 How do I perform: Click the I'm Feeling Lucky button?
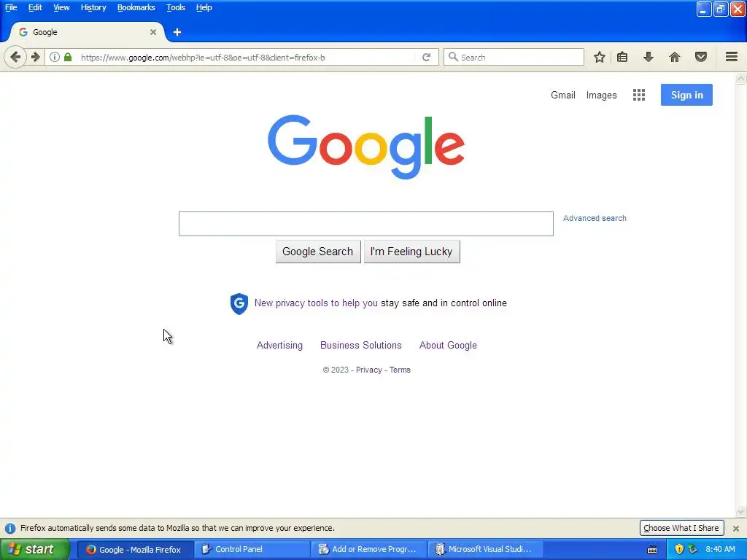click(411, 252)
